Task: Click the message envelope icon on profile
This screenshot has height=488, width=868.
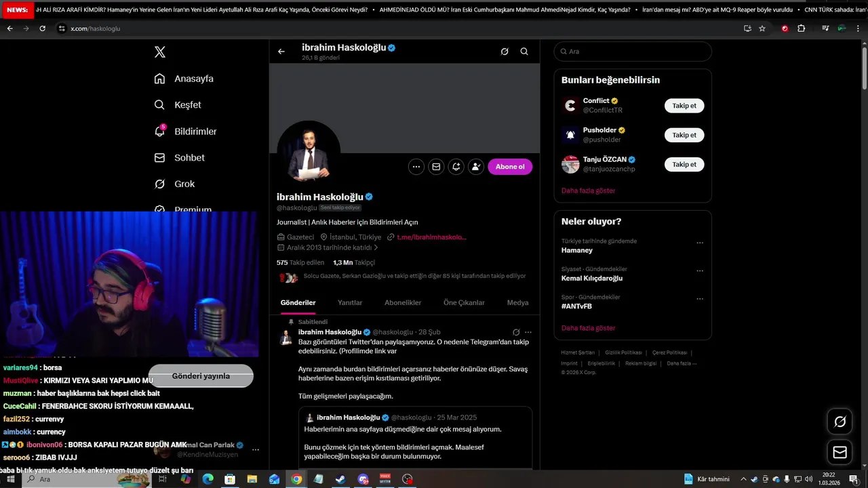Action: coord(436,167)
